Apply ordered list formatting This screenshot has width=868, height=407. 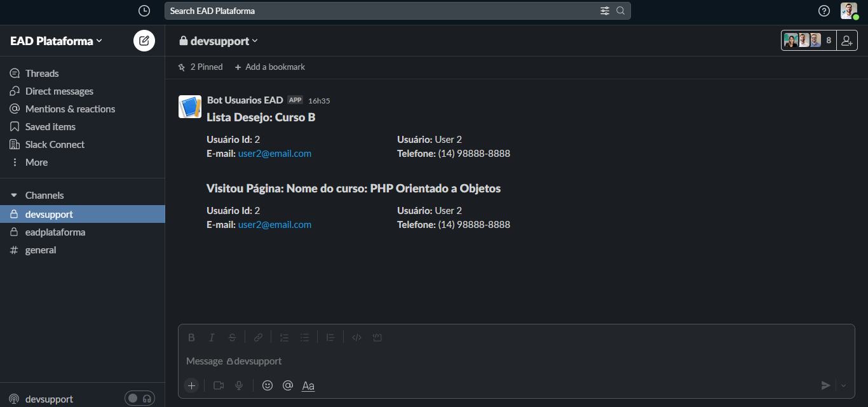(284, 338)
